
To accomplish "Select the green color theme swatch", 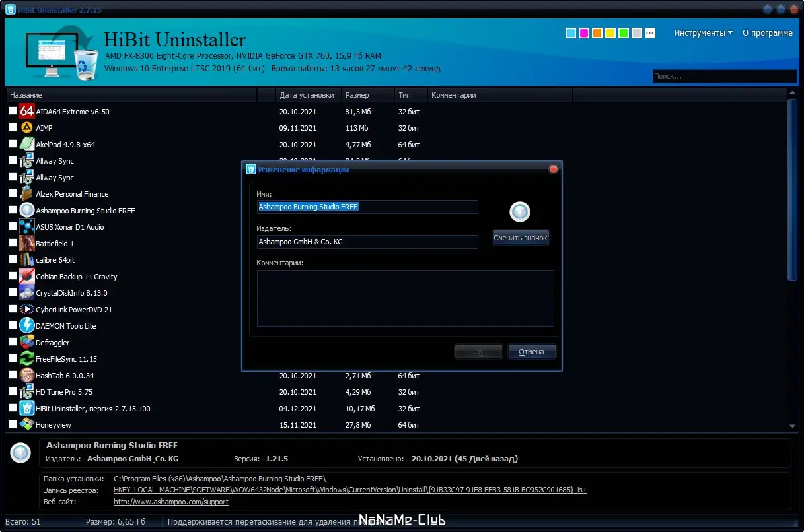I will coord(624,33).
